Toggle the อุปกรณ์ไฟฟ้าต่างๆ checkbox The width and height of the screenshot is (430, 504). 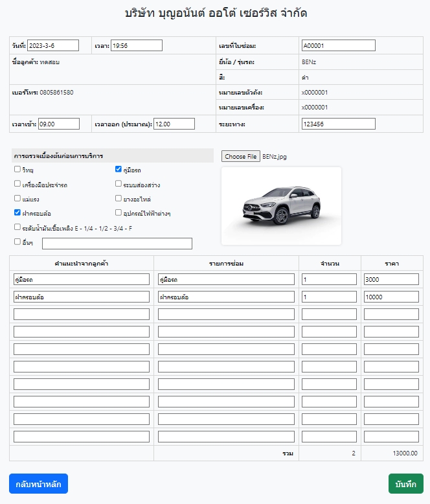coord(119,212)
